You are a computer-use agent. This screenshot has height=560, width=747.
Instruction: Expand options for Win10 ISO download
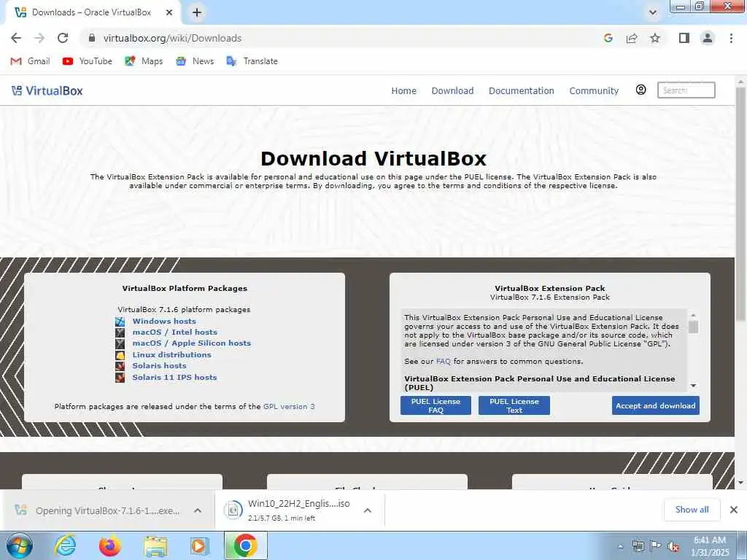click(368, 510)
